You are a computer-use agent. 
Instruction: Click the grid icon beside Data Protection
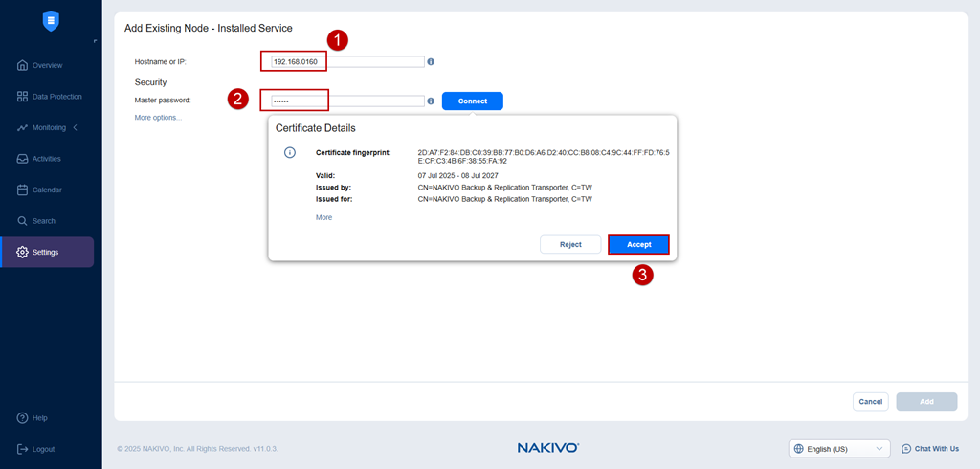pos(23,97)
